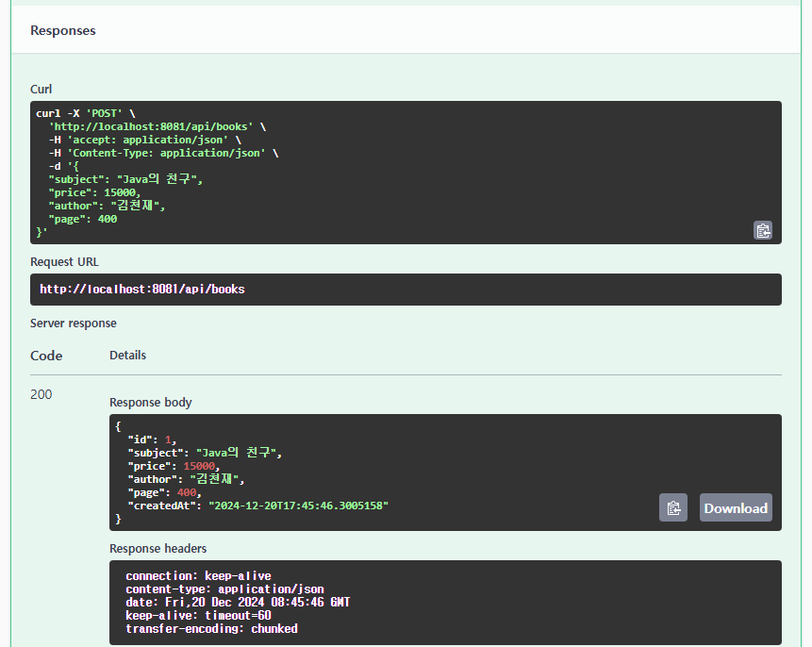Download the response body

pyautogui.click(x=736, y=507)
